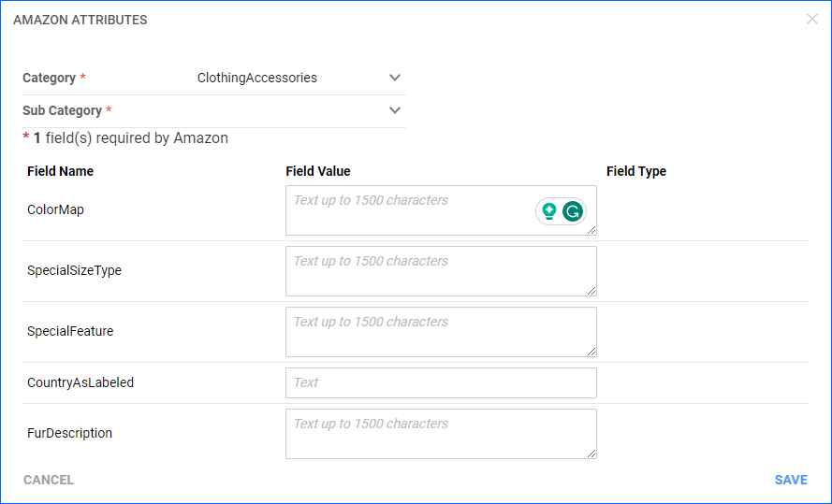The width and height of the screenshot is (832, 504).
Task: Expand the Category dropdown arrow
Action: point(395,78)
